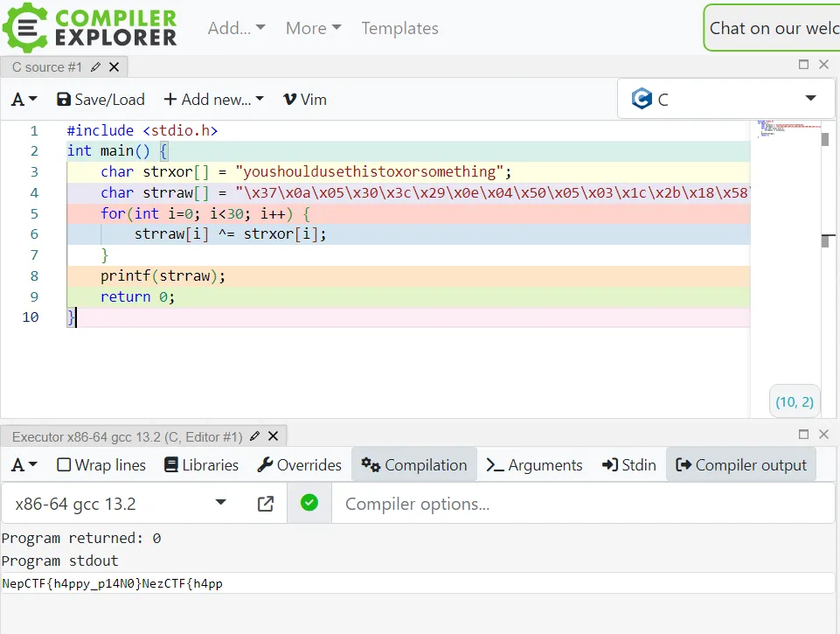Toggle the Wrap lines checkbox
The height and width of the screenshot is (634, 840).
pos(64,465)
